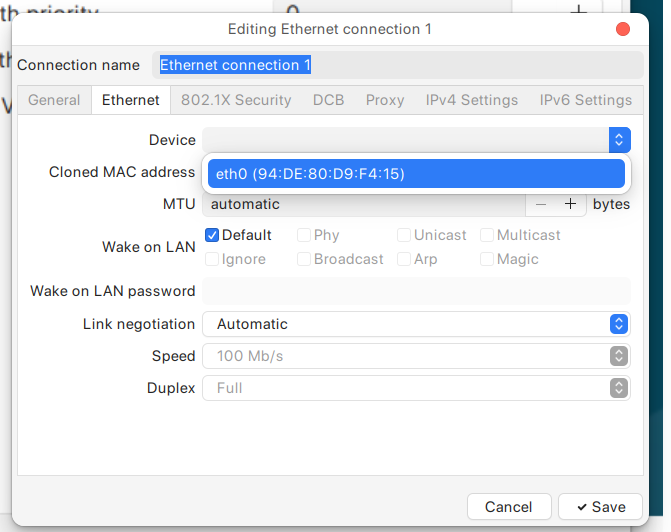671x532 pixels.
Task: Close the dialog with the red button
Action: point(623,29)
